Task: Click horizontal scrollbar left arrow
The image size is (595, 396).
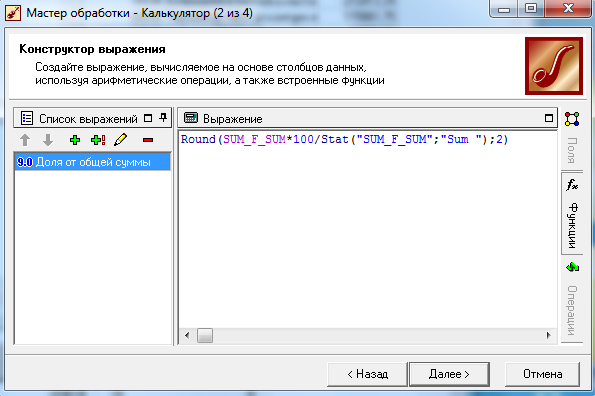Action: (187, 335)
